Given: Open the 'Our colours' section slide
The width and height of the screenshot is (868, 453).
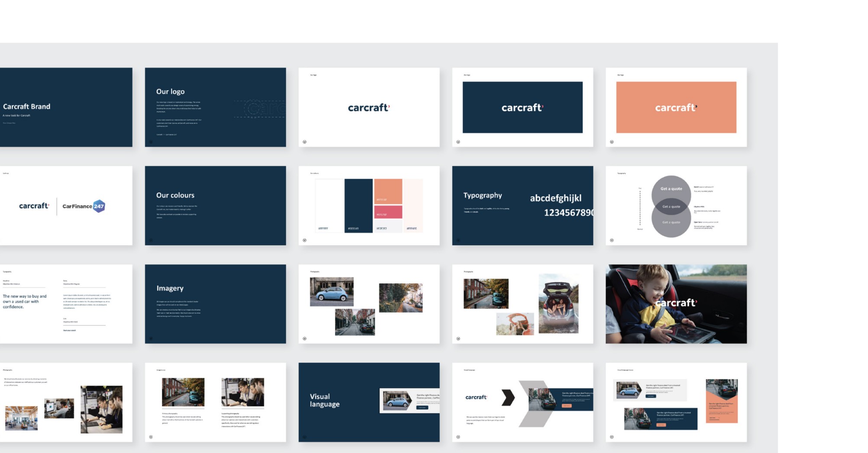Looking at the screenshot, I should pyautogui.click(x=215, y=206).
